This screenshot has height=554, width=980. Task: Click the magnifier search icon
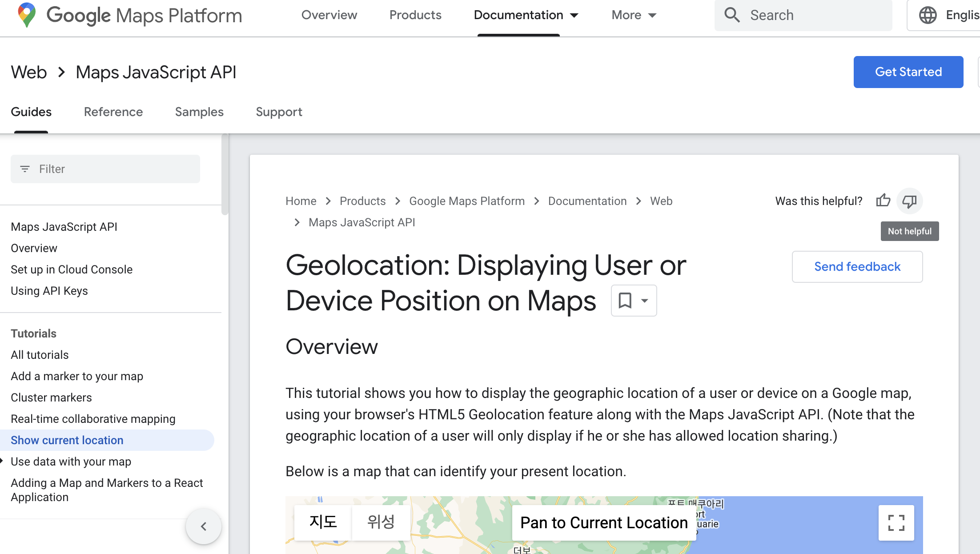pyautogui.click(x=732, y=15)
